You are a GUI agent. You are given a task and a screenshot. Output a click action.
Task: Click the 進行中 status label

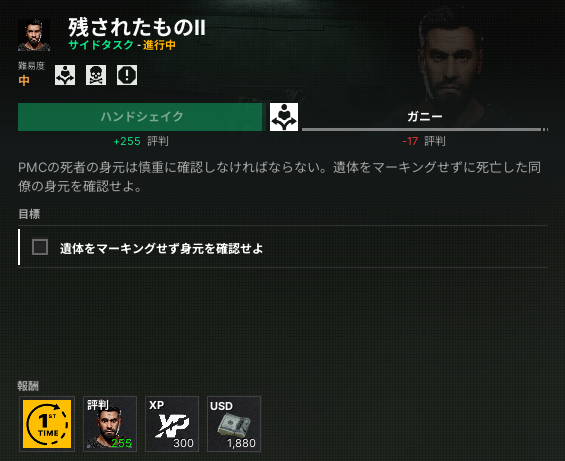coord(159,45)
